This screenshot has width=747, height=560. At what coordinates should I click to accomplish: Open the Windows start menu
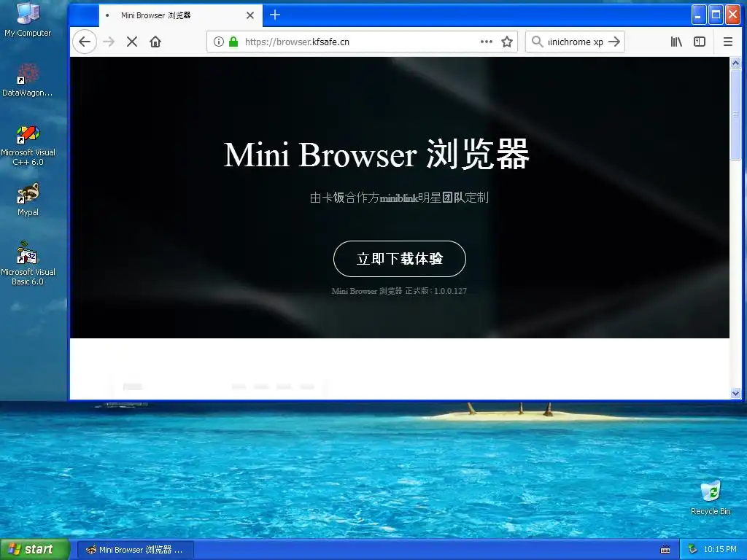(35, 550)
